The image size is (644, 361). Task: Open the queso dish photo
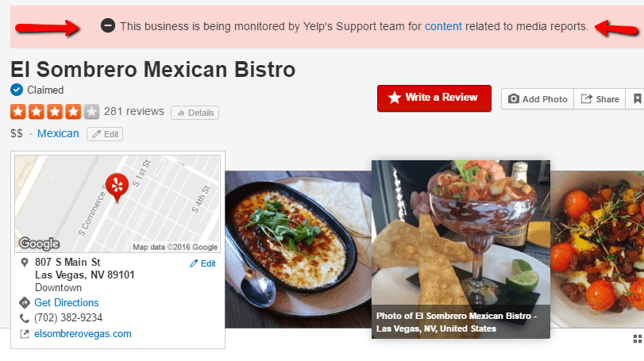[x=299, y=249]
